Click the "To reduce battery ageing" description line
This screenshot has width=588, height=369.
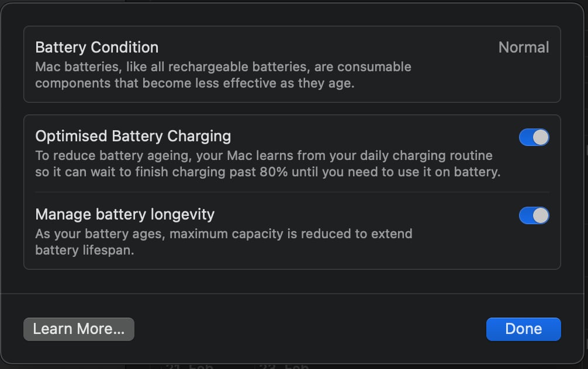point(264,156)
